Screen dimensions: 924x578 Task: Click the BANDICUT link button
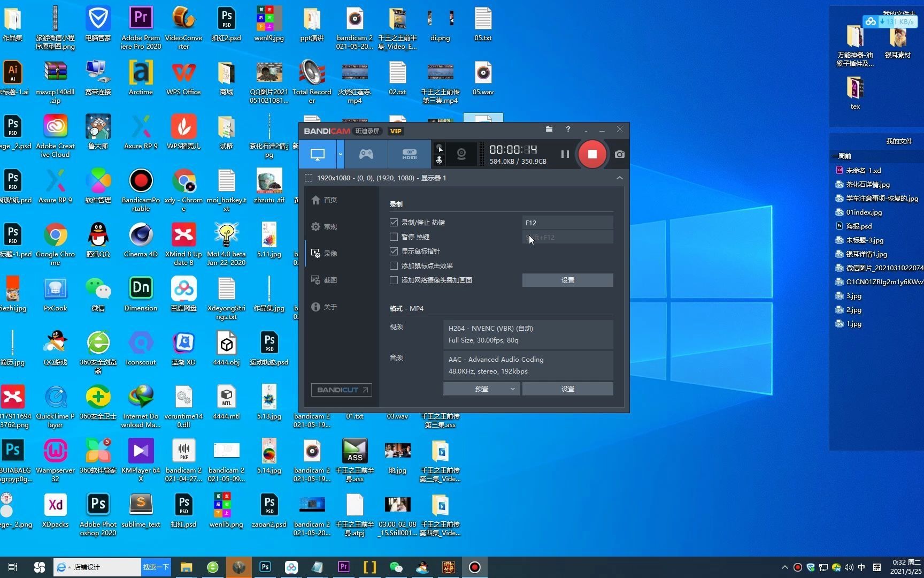342,390
